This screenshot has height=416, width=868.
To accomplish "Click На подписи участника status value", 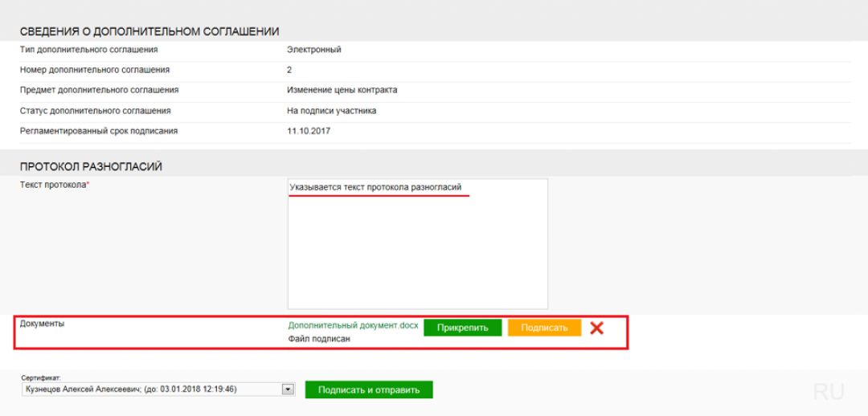I will (331, 111).
